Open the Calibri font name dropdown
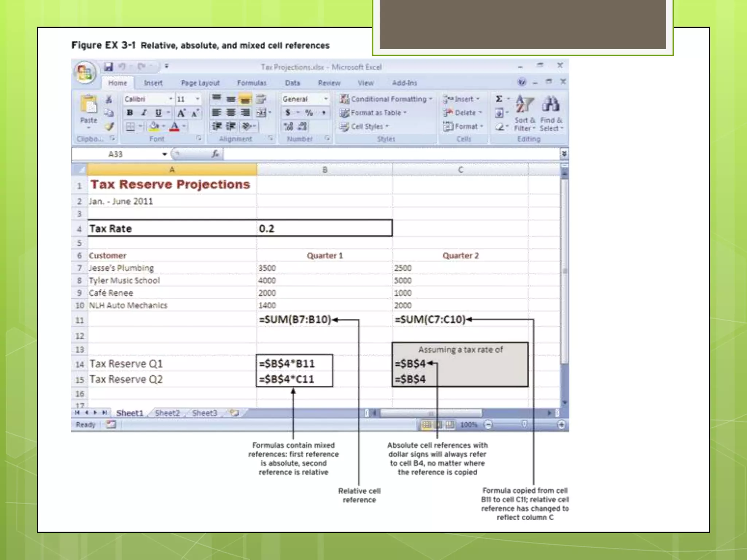This screenshot has width=747, height=560. tap(170, 99)
